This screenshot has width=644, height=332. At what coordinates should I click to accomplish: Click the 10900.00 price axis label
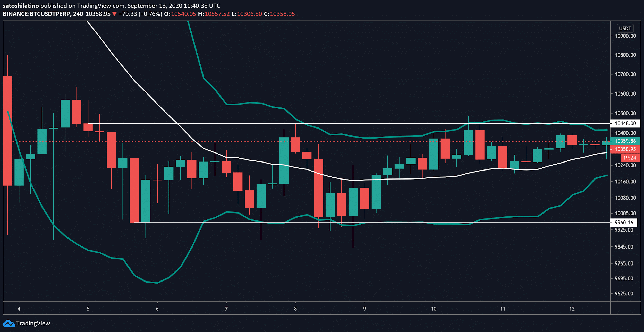tap(625, 36)
